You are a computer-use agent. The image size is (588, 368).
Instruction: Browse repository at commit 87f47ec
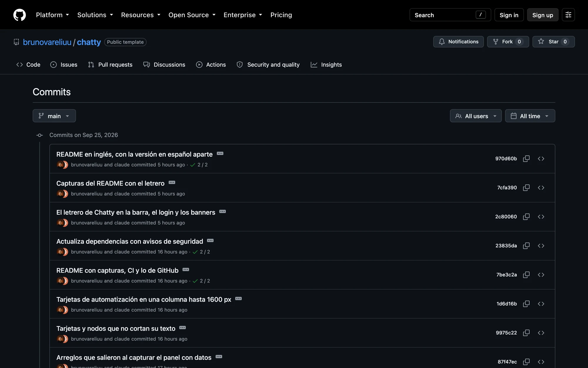tap(541, 362)
